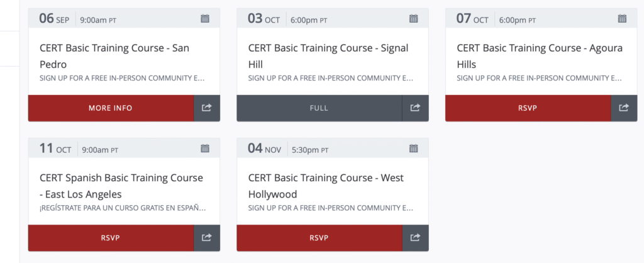Image resolution: width=644 pixels, height=263 pixels.
Task: Share the San Pedro training course
Action: tap(207, 108)
